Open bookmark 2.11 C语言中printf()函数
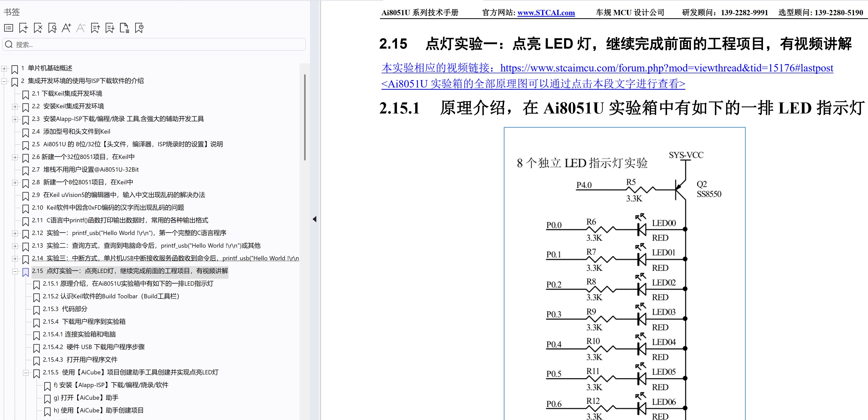 click(120, 220)
